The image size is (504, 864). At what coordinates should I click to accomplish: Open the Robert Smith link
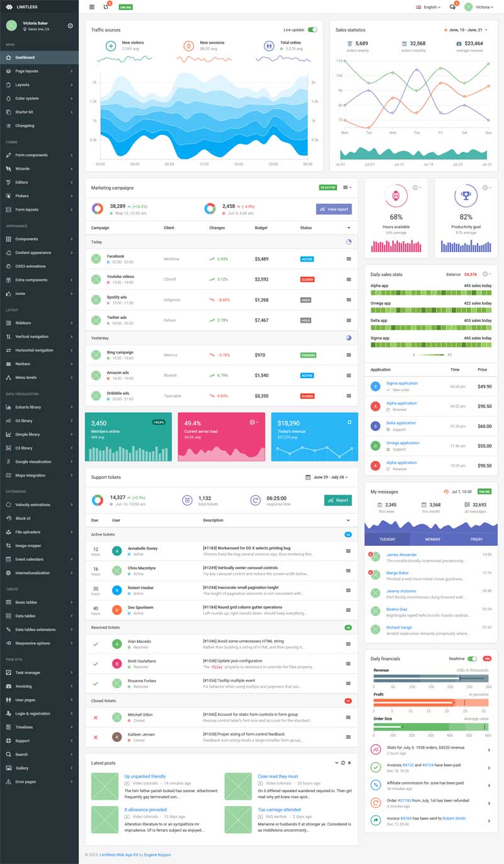point(454,818)
